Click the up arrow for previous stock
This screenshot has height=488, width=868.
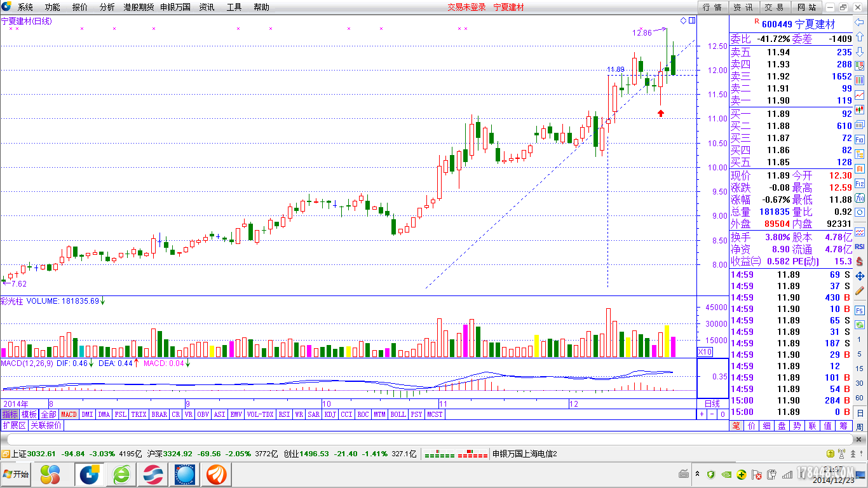860,37
